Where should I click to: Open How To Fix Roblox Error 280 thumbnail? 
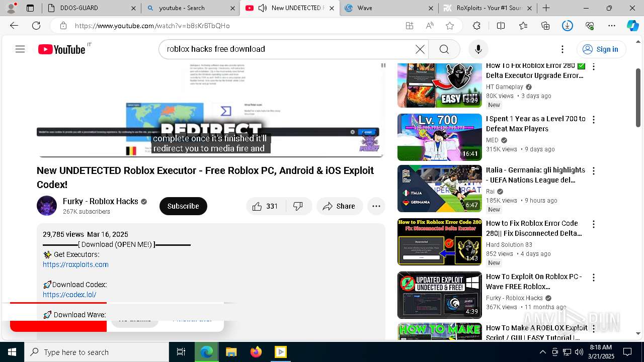(x=440, y=84)
